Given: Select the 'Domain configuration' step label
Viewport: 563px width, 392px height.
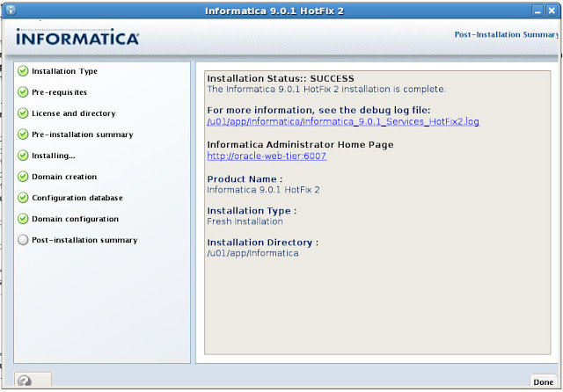Looking at the screenshot, I should click(x=75, y=219).
